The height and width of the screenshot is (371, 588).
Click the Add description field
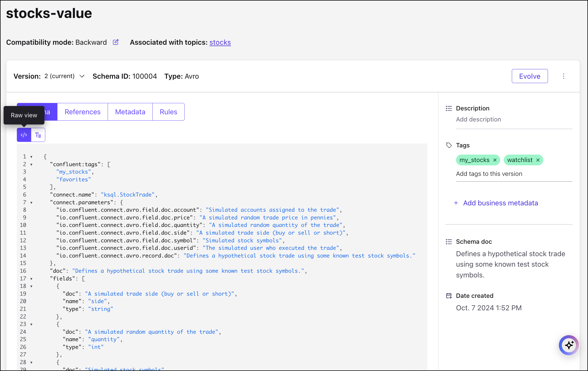point(478,120)
